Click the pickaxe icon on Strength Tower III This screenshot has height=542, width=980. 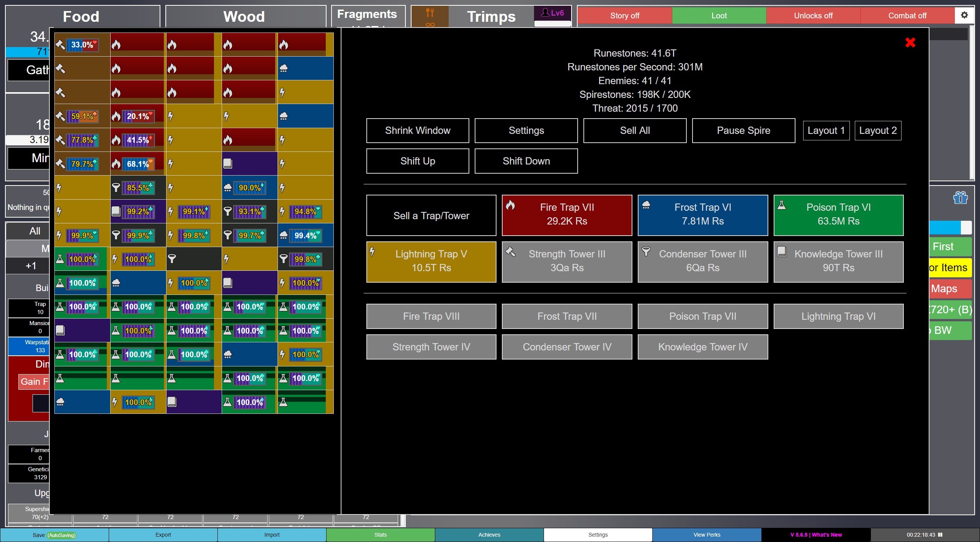click(x=510, y=252)
